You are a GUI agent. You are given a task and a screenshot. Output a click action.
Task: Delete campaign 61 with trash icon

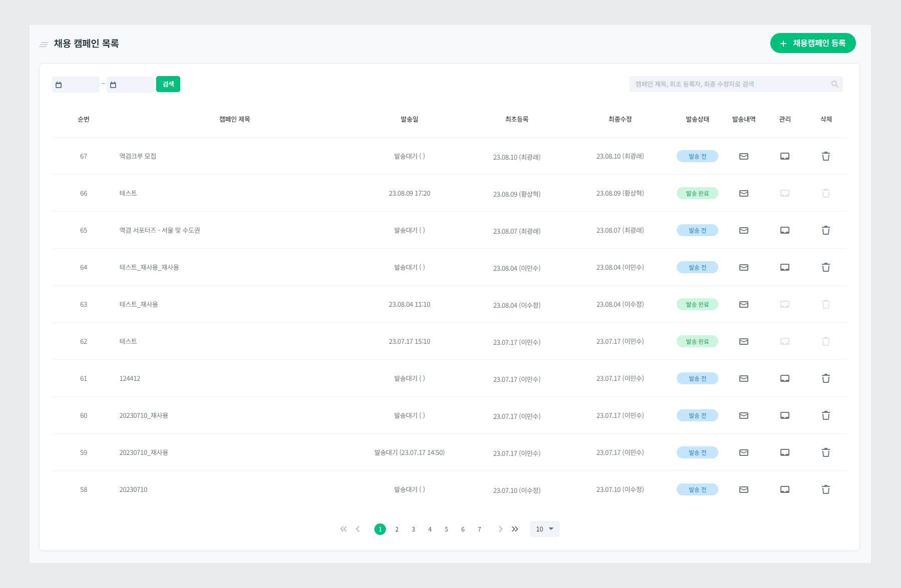(x=826, y=378)
